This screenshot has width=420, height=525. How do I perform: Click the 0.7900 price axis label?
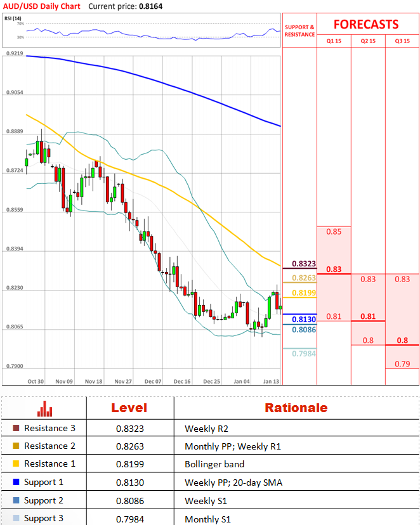pos(15,366)
